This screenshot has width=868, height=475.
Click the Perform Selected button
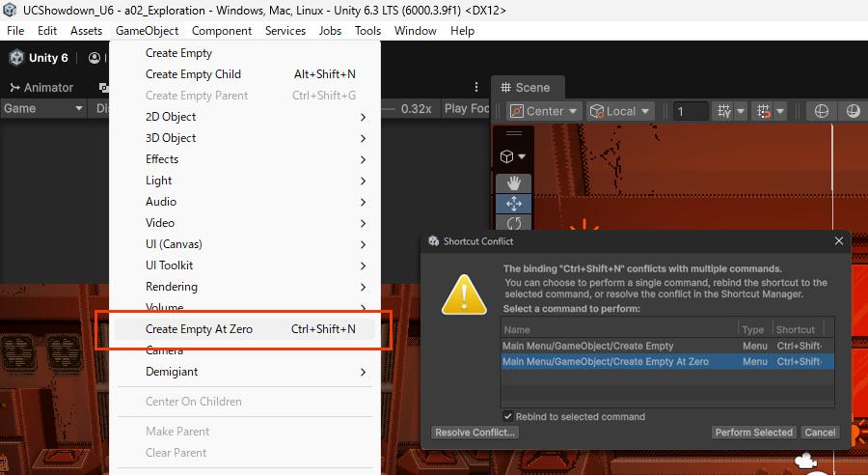point(753,433)
